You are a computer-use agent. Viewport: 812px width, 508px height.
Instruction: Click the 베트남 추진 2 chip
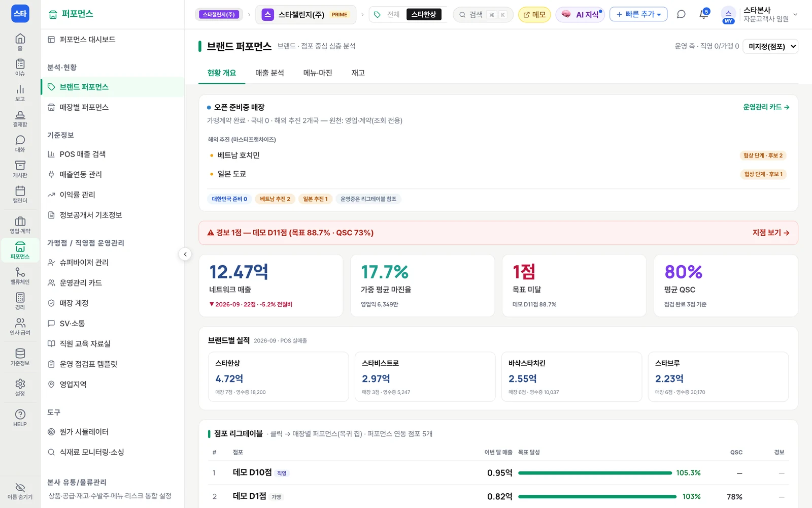click(x=275, y=199)
